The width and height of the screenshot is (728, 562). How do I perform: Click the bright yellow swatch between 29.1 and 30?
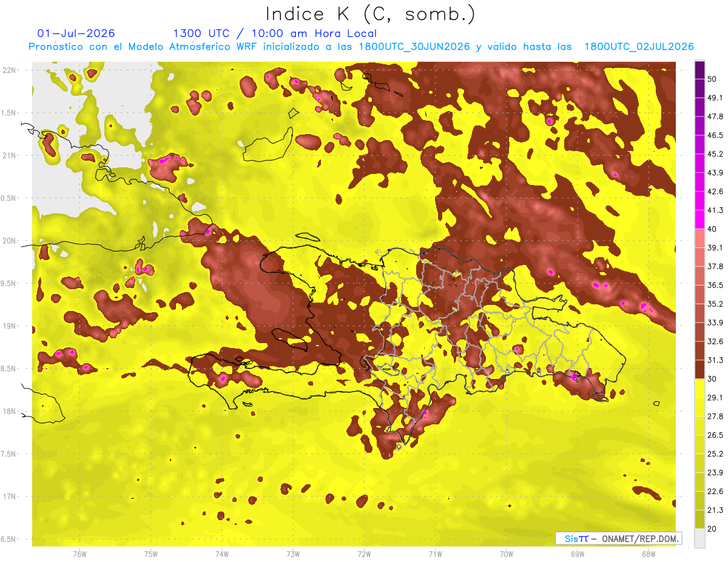coord(699,388)
